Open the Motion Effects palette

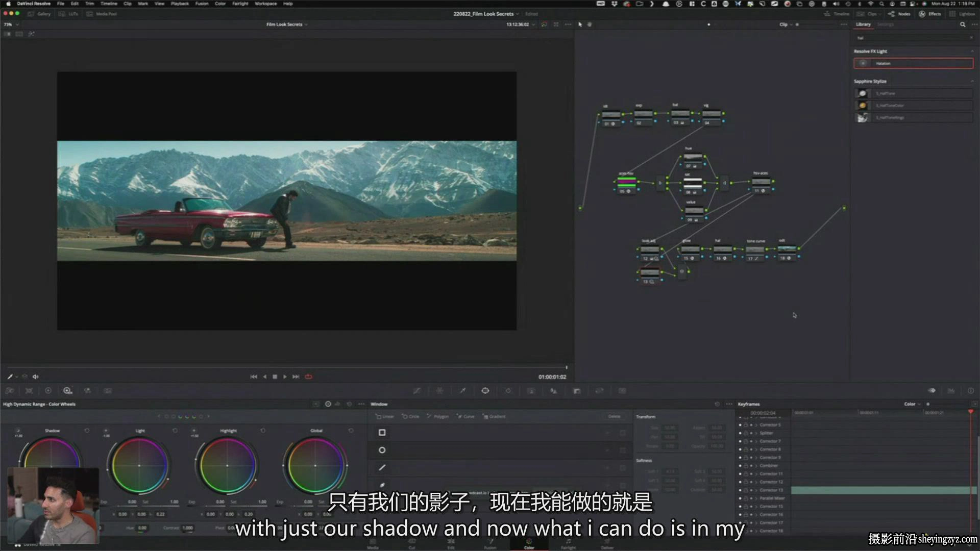tap(108, 391)
